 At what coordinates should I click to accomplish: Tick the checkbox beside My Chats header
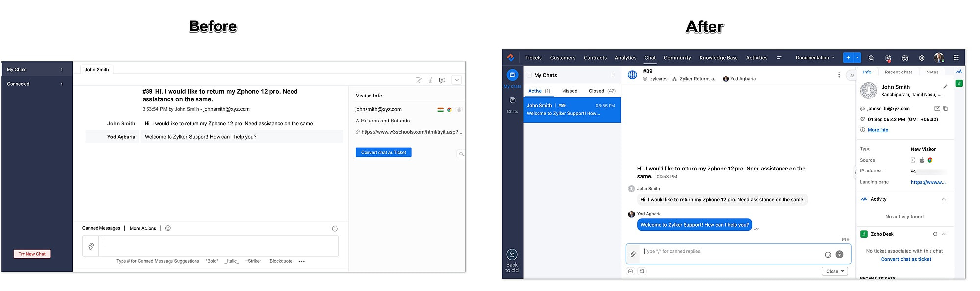[529, 75]
